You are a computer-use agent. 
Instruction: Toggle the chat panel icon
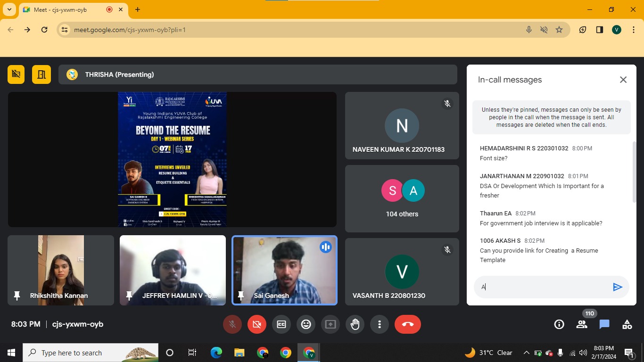pyautogui.click(x=604, y=324)
